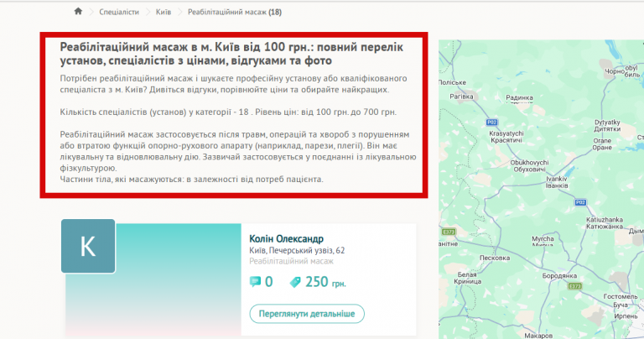Image resolution: width=644 pixels, height=339 pixels.
Task: Click the Макаров label on map
Action: pos(538,336)
